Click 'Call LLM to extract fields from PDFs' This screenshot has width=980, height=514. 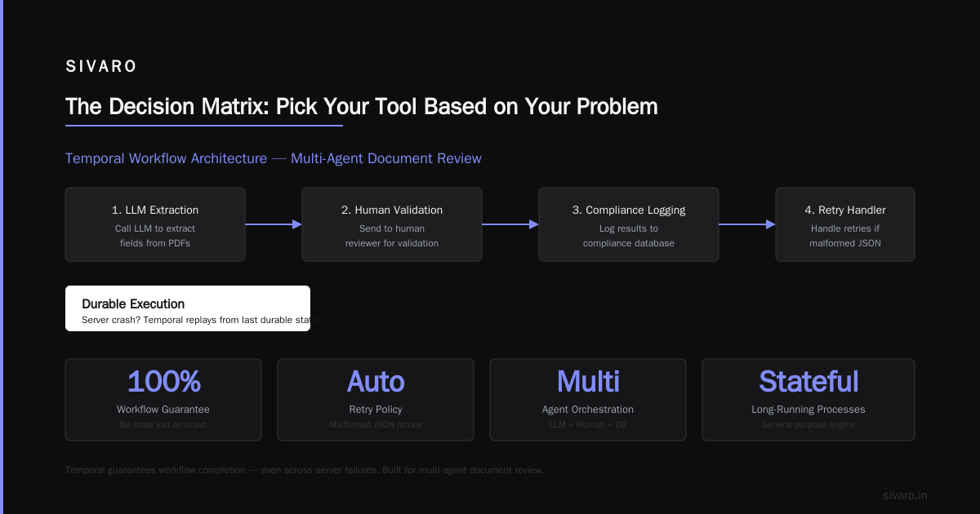tap(155, 236)
